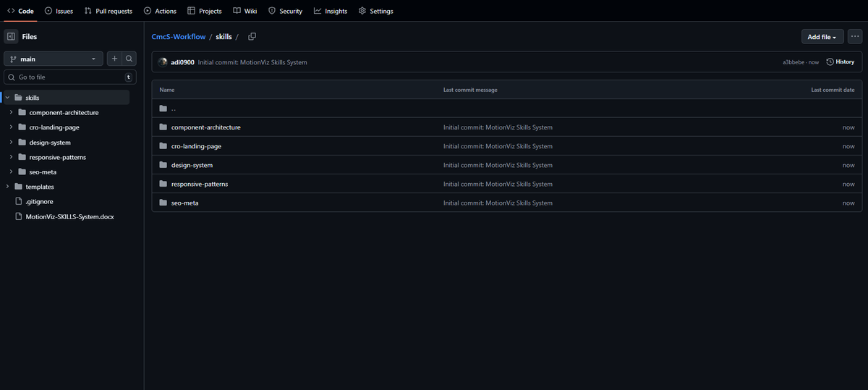868x390 pixels.
Task: Collapse the file tree side panel icon
Action: pos(11,36)
